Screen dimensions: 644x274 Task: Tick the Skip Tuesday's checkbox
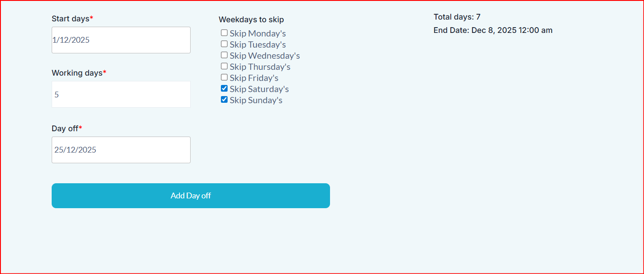(224, 44)
